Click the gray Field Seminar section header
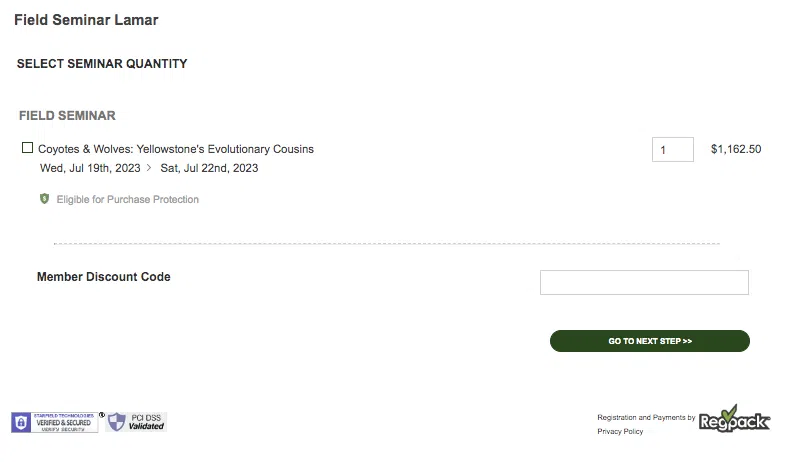Viewport: 788px width, 462px height. [x=67, y=116]
